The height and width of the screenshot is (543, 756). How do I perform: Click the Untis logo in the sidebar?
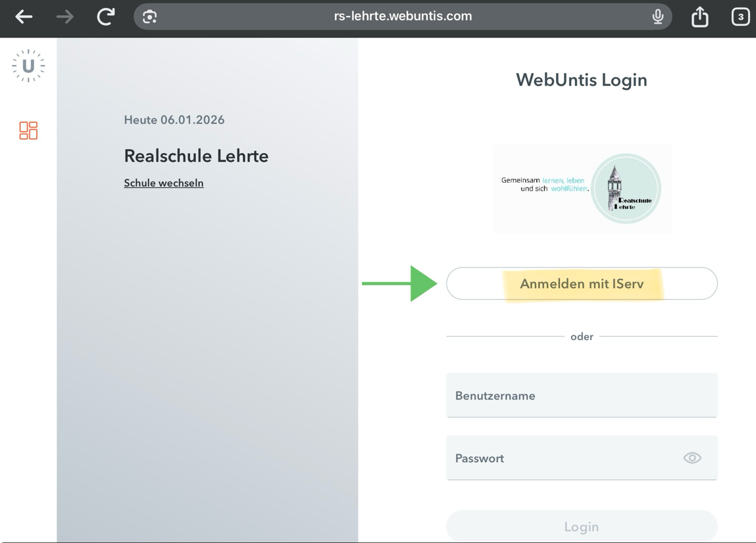[x=28, y=66]
